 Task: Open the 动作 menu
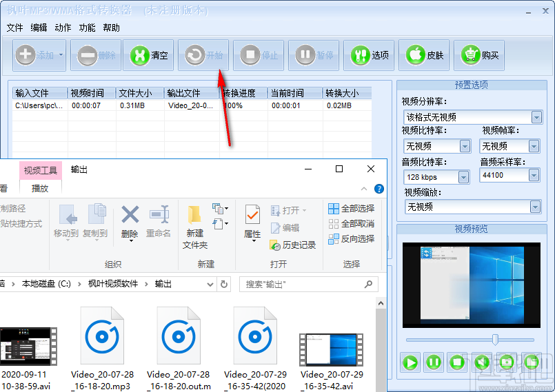tap(63, 28)
